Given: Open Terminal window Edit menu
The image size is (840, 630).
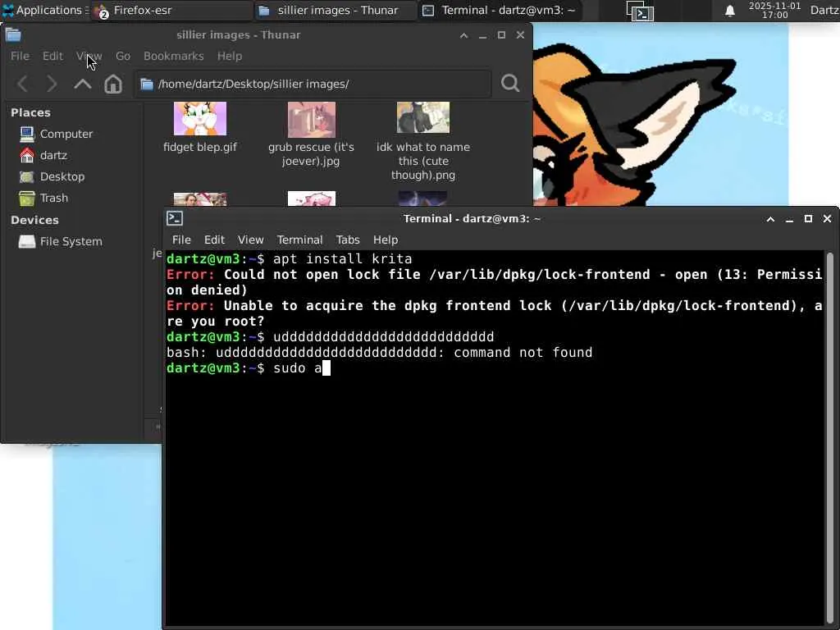Looking at the screenshot, I should click(x=214, y=240).
